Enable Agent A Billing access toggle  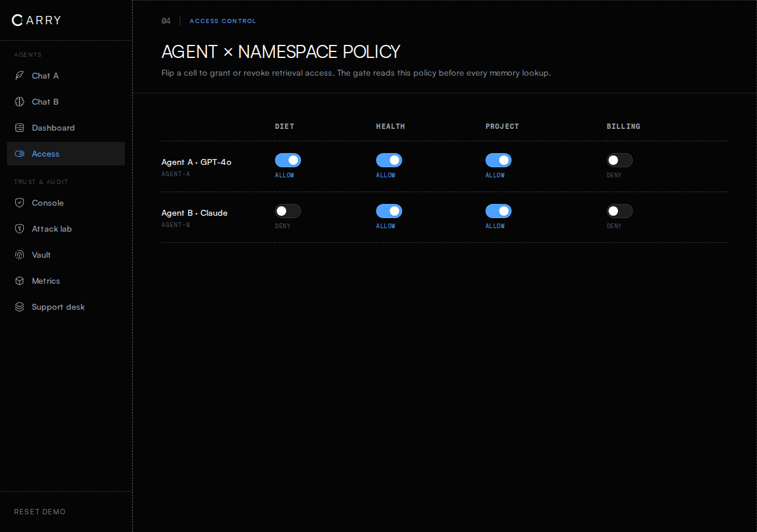(620, 160)
